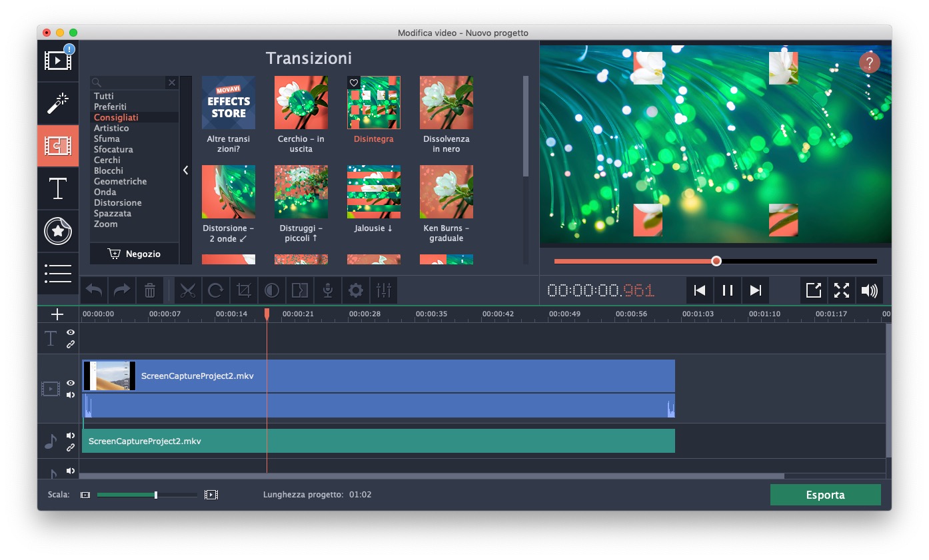This screenshot has height=560, width=929.
Task: Toggle visibility of the title track
Action: tap(71, 332)
